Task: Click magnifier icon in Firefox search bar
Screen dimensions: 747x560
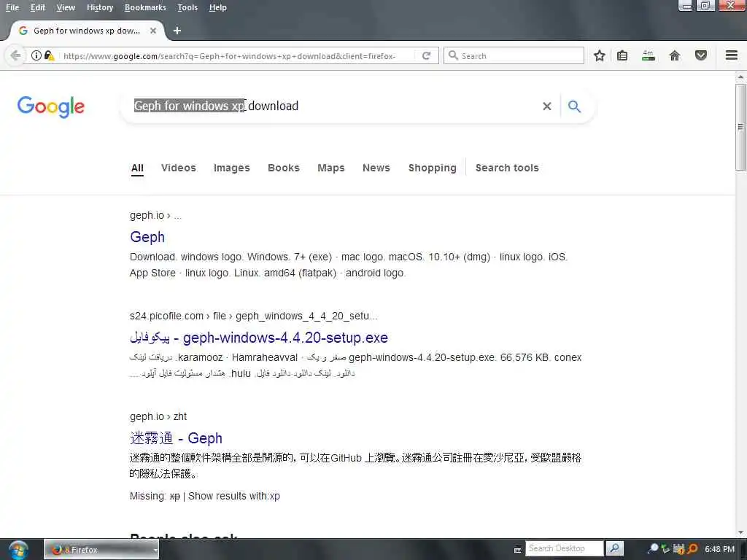Action: click(x=454, y=55)
